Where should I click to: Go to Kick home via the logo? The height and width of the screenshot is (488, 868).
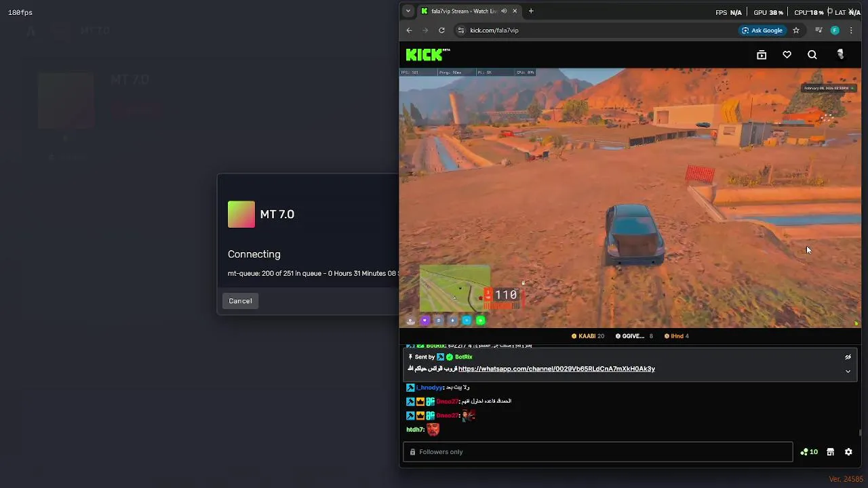(x=427, y=55)
